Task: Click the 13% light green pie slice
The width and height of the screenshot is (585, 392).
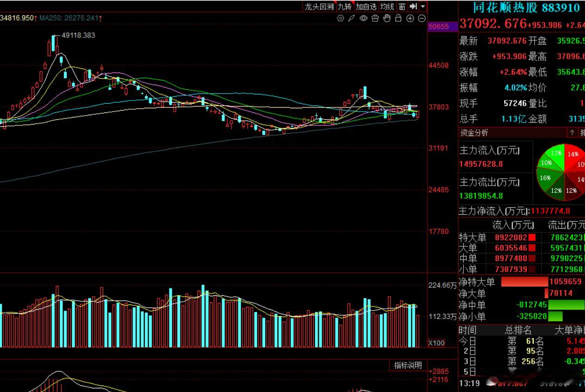Action: tap(555, 155)
